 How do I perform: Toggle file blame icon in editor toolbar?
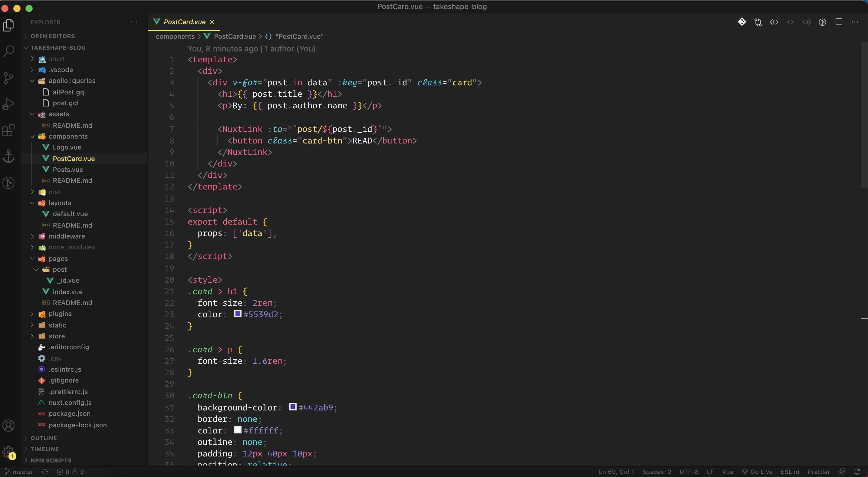click(823, 22)
